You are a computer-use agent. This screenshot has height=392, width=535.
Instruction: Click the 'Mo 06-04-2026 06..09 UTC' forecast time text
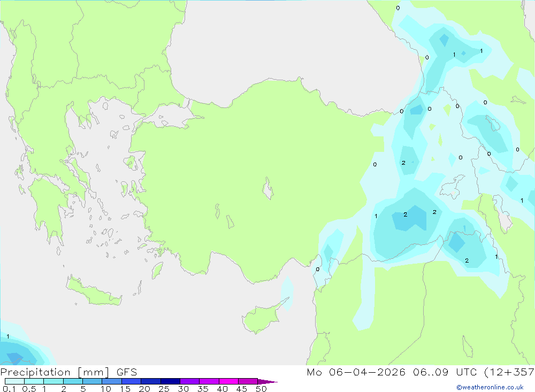tap(392, 372)
